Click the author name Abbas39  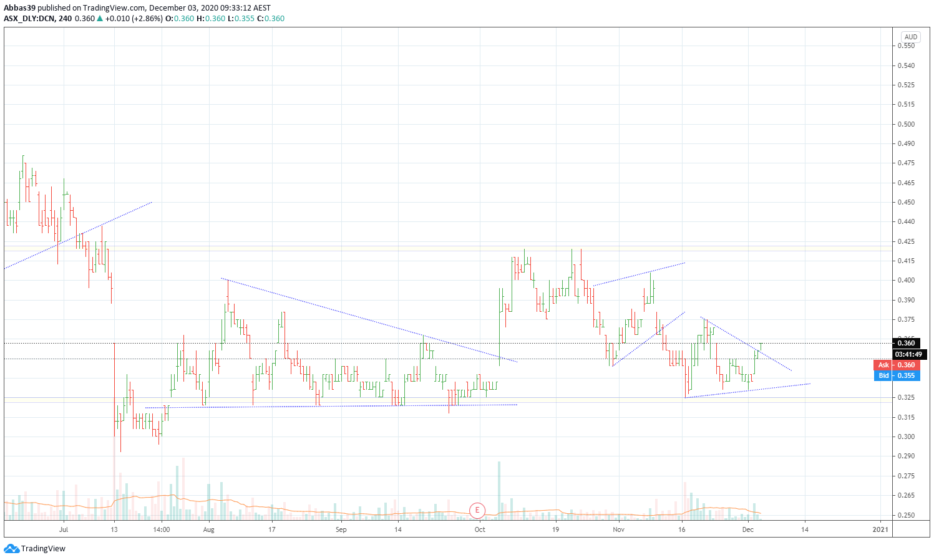click(x=19, y=8)
